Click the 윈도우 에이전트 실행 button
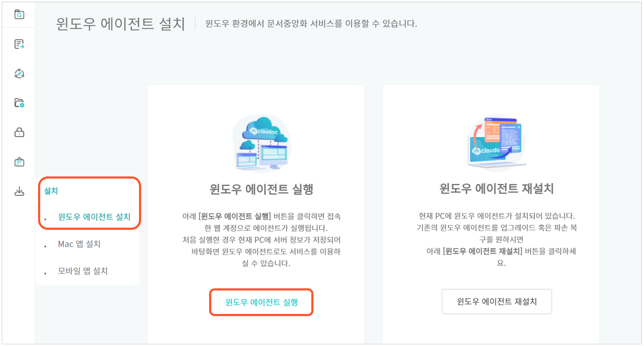Image resolution: width=644 pixels, height=346 pixels. coord(261,302)
